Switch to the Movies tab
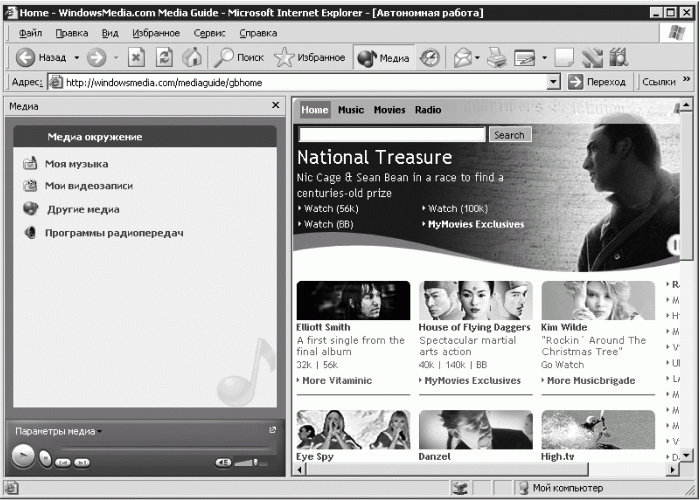700x500 pixels. 389,110
